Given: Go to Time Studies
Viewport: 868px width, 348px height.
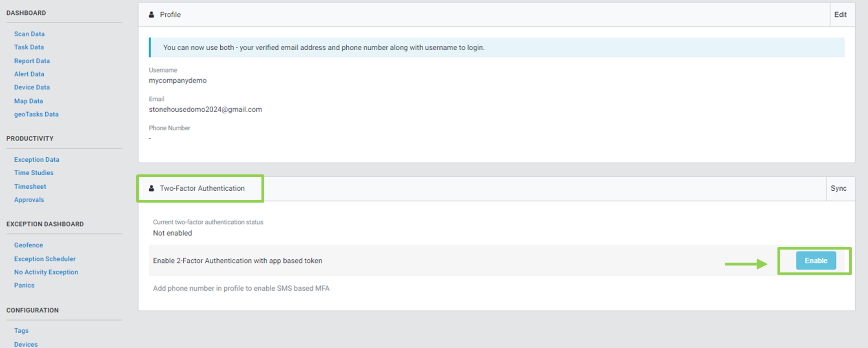Looking at the screenshot, I should (x=34, y=173).
